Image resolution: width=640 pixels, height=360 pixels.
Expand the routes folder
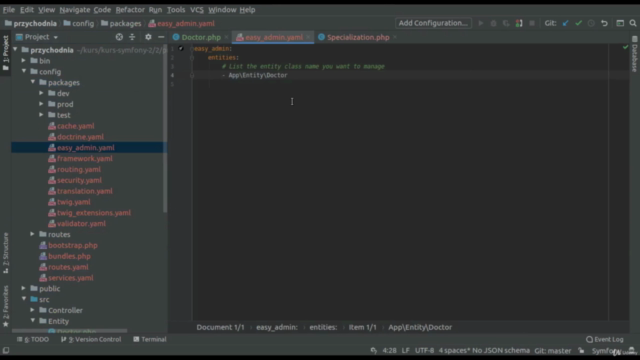coord(33,234)
